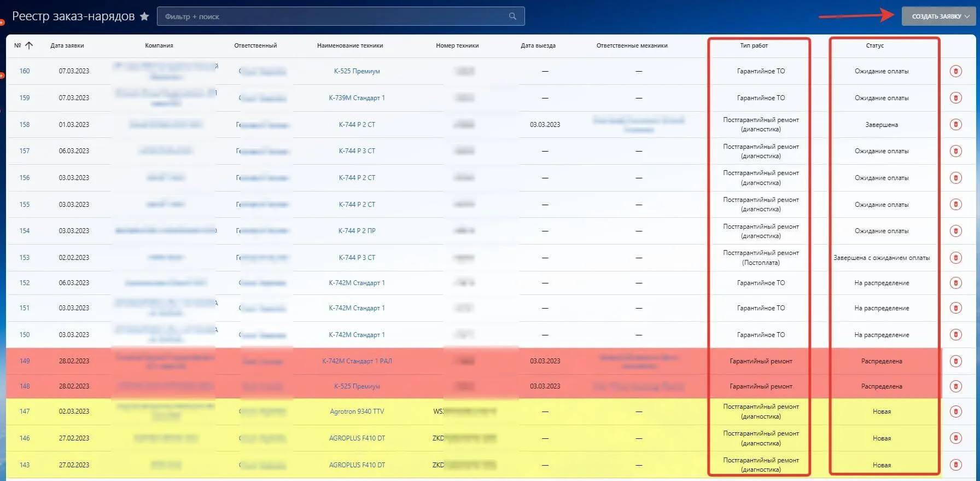Remove order 153 via trash icon
The image size is (980, 481).
tap(955, 258)
